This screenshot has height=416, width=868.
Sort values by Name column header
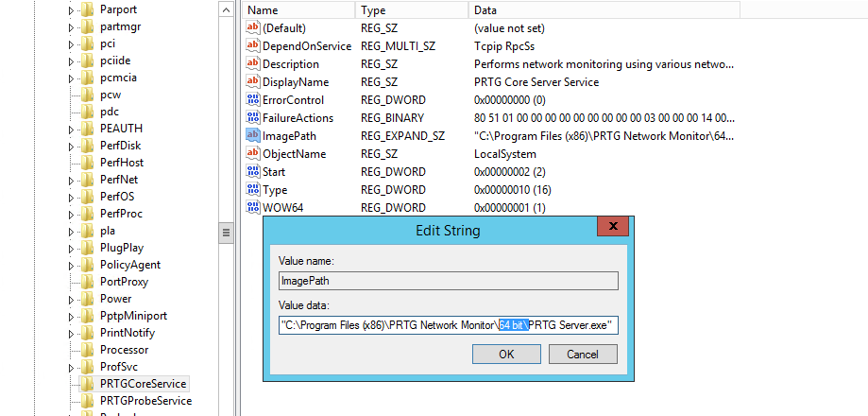pyautogui.click(x=299, y=10)
